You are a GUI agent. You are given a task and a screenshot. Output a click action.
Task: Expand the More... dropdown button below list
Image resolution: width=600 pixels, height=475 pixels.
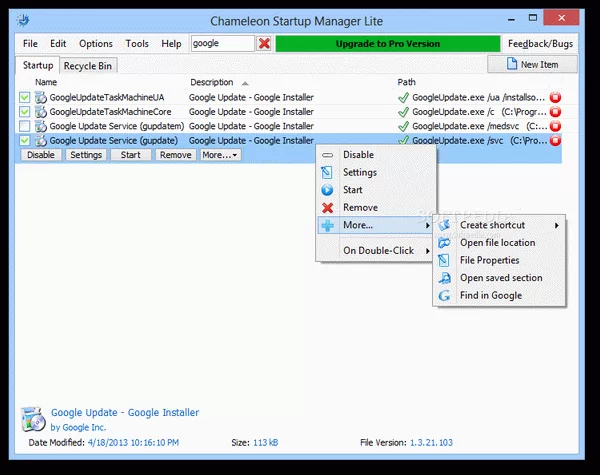220,155
